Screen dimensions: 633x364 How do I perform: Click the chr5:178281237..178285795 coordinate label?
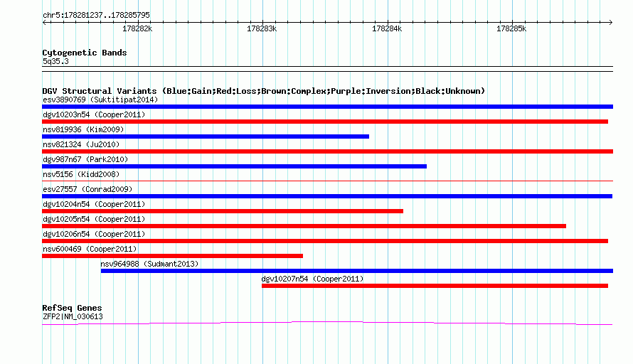96,15
